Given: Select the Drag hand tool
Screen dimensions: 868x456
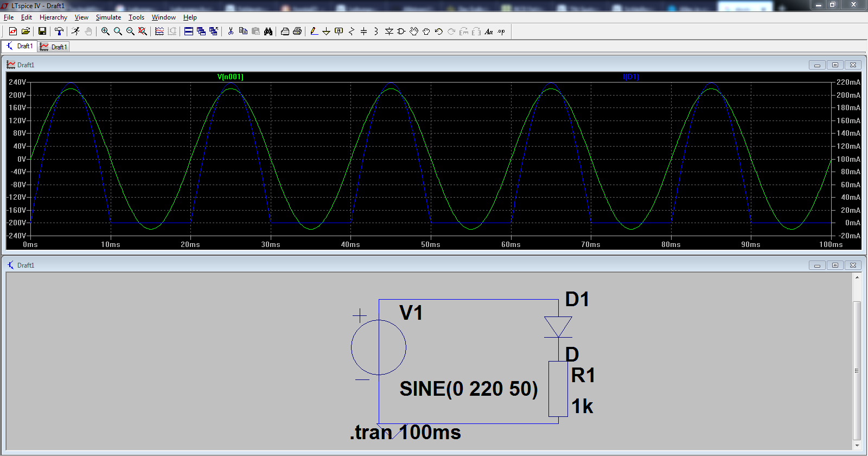Looking at the screenshot, I should click(426, 31).
